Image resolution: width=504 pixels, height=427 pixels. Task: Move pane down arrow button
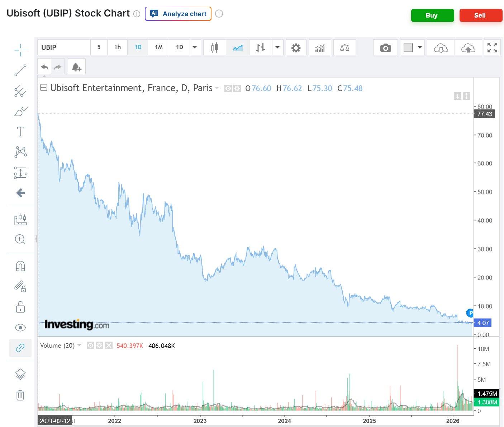tap(457, 96)
